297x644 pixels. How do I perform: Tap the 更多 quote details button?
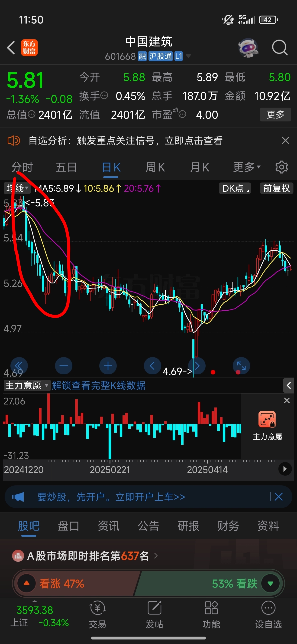pos(275,115)
